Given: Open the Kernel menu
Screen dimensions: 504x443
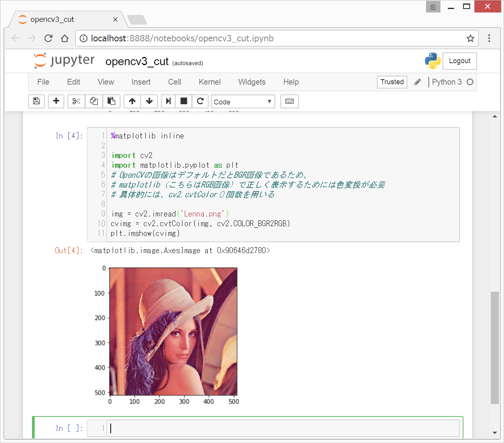Looking at the screenshot, I should coord(210,82).
